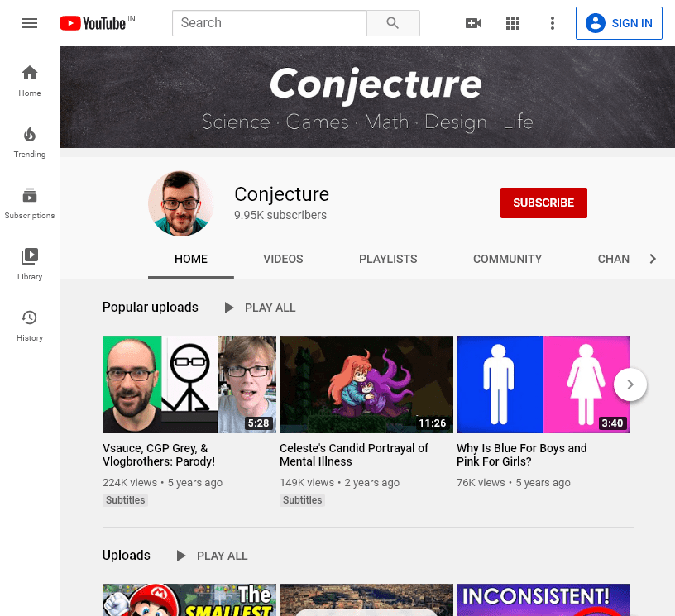Switch to the PLAYLISTS tab
The width and height of the screenshot is (675, 616).
388,259
